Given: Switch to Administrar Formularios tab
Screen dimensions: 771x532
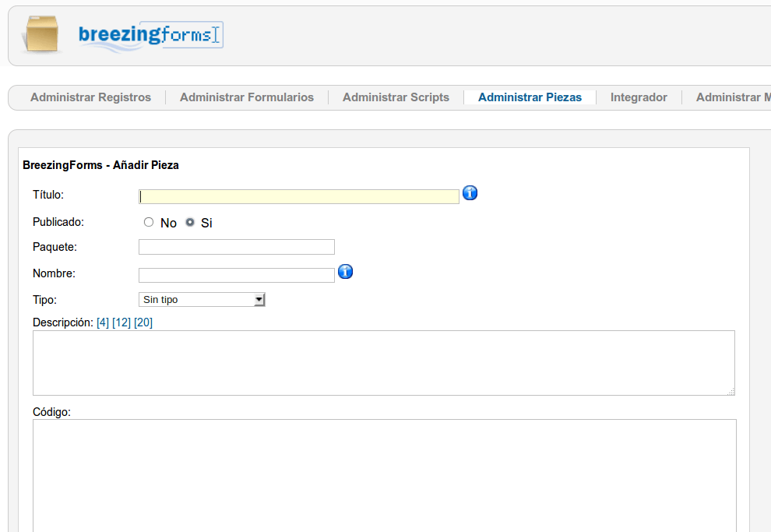Looking at the screenshot, I should coord(247,97).
